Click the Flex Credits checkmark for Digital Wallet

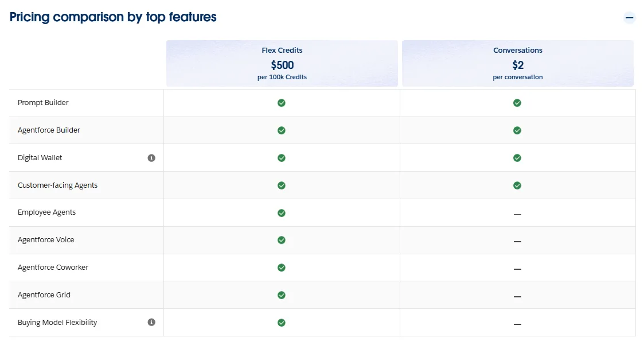coord(282,158)
